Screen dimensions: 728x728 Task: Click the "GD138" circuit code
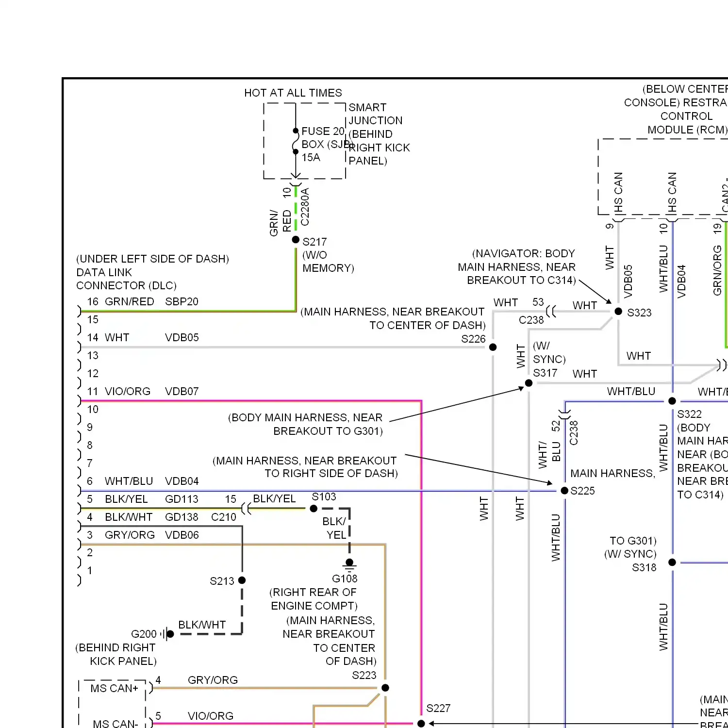[182, 517]
